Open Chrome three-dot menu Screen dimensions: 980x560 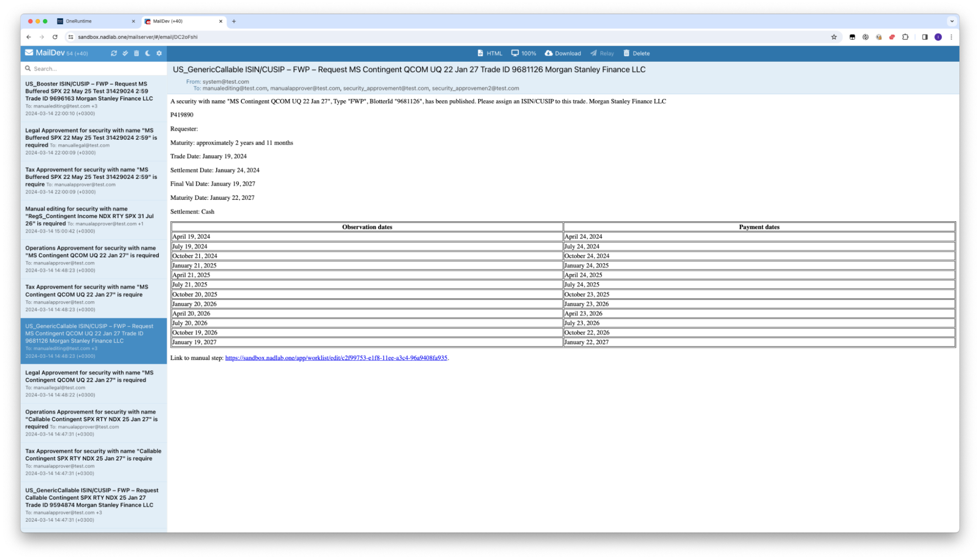(x=951, y=37)
